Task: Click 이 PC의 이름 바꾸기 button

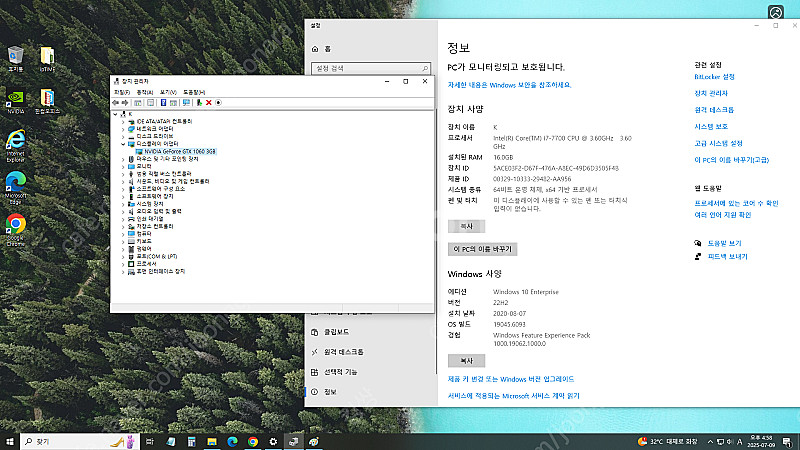Action: point(482,249)
